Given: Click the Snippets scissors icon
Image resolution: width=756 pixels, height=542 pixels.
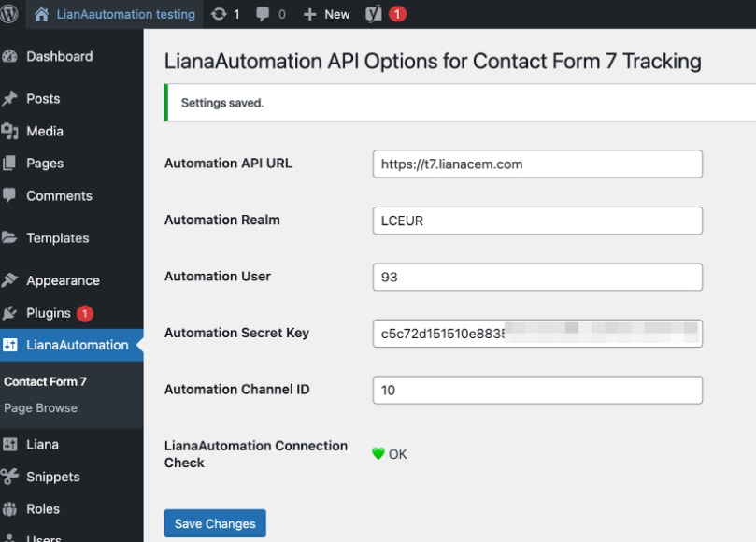Looking at the screenshot, I should pos(10,477).
